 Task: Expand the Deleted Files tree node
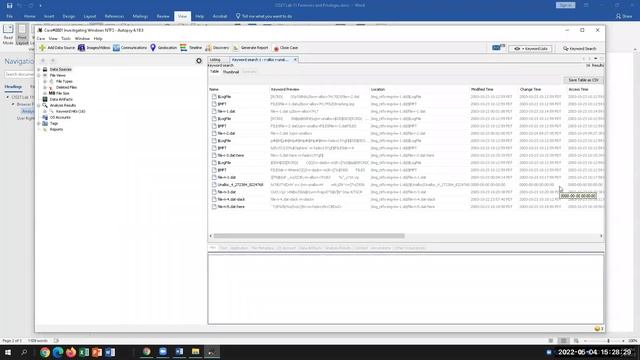[45, 87]
